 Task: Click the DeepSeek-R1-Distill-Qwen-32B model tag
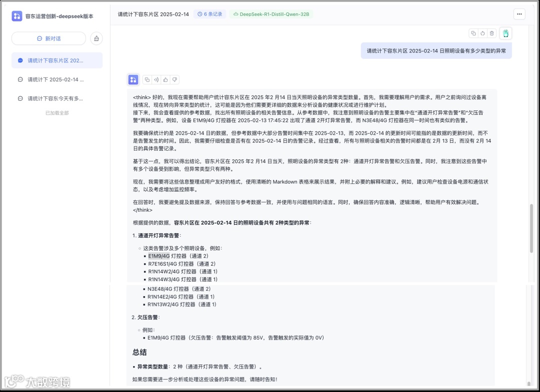coord(271,14)
